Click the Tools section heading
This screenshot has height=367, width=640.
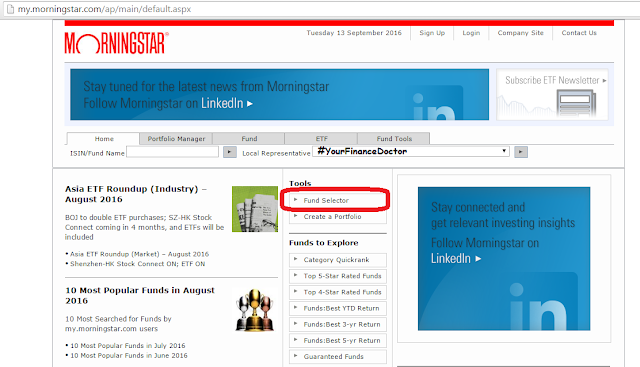pos(300,183)
